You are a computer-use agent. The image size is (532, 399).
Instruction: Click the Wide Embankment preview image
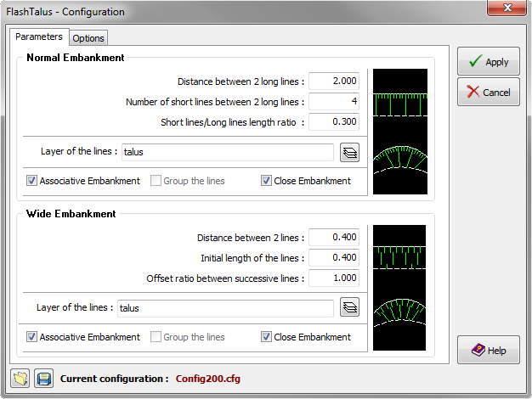point(399,288)
